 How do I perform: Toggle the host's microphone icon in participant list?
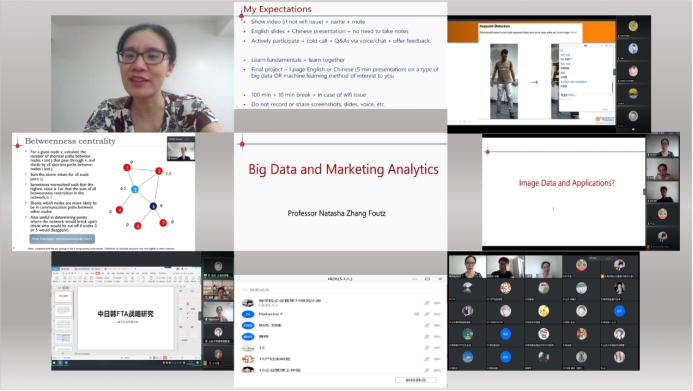(x=427, y=303)
